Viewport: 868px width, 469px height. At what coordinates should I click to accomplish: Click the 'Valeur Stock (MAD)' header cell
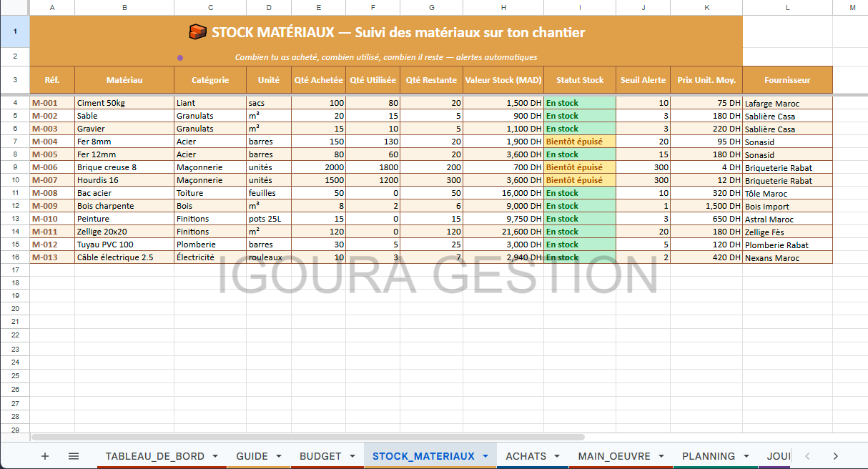point(503,80)
